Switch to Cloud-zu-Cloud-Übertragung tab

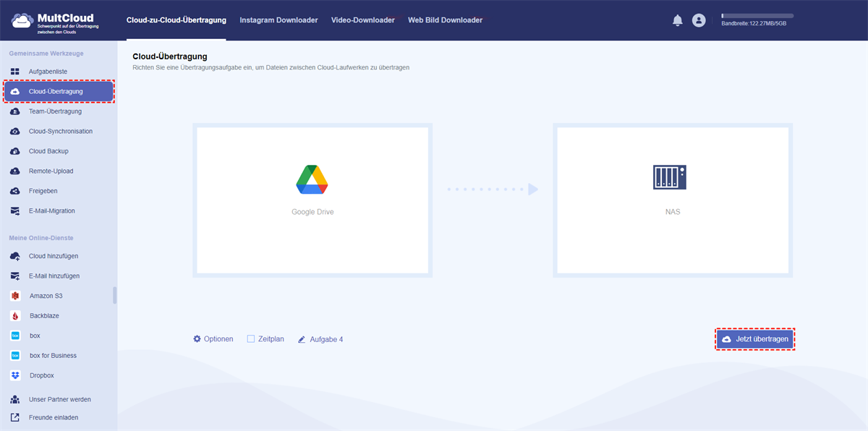176,20
